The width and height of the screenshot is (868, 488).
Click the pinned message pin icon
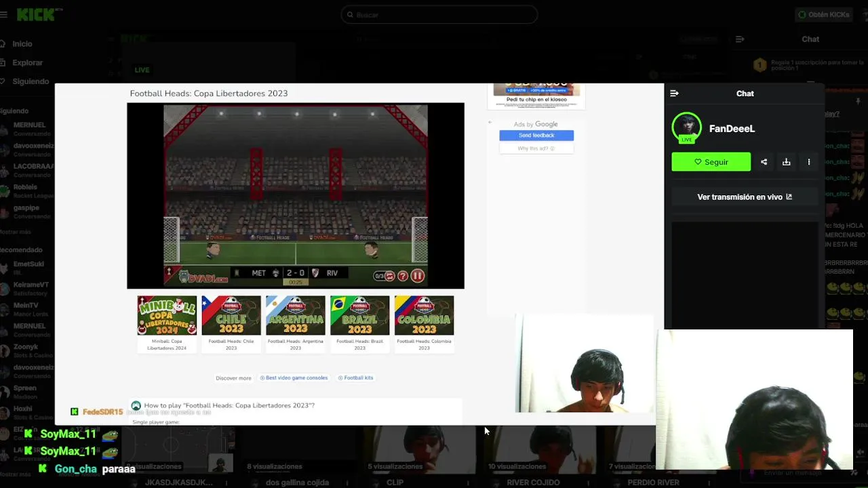pyautogui.click(x=858, y=101)
